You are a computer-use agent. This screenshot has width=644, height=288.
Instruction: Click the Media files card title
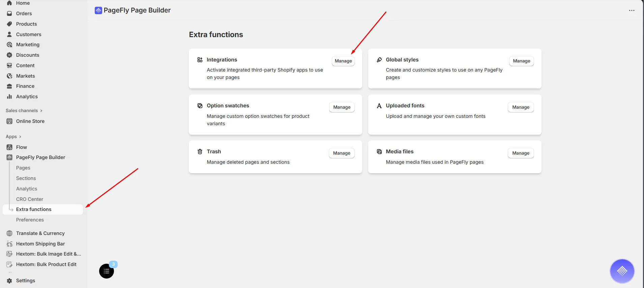[x=400, y=152]
